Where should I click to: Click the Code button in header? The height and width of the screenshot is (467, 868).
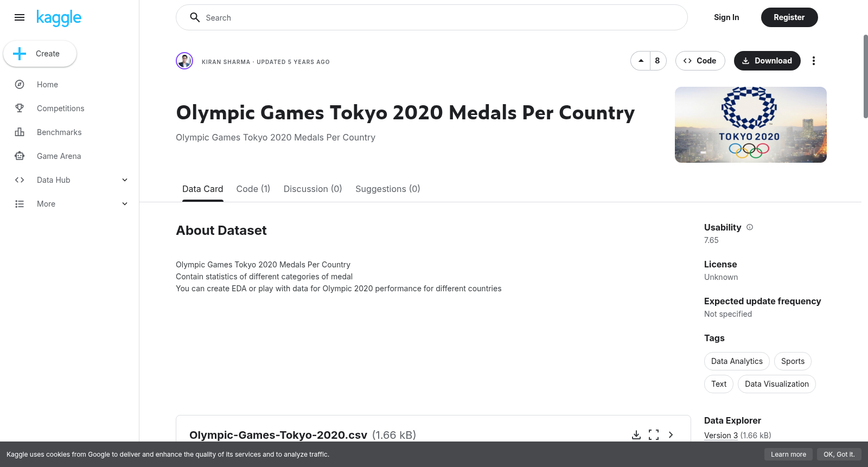click(x=700, y=61)
